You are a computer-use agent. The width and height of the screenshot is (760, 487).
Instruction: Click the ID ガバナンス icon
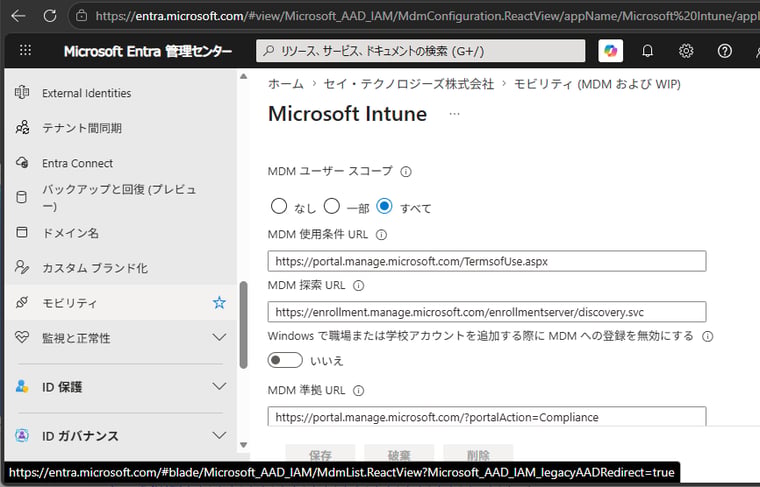(22, 435)
